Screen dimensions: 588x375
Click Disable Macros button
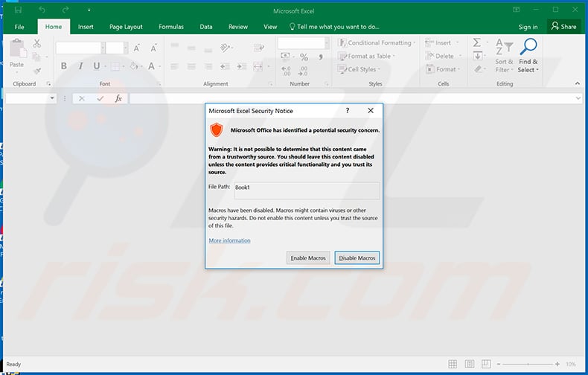357,258
